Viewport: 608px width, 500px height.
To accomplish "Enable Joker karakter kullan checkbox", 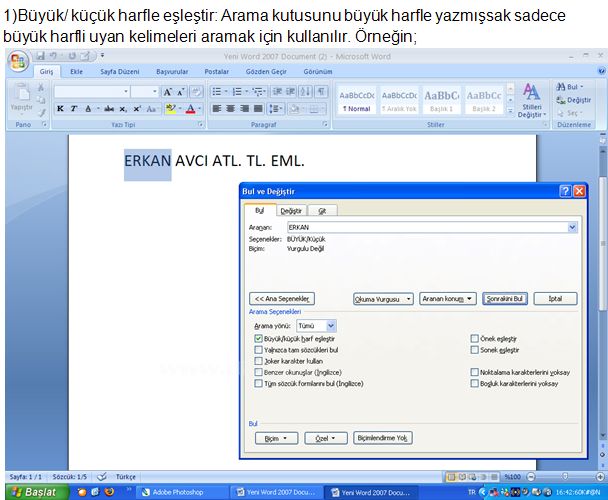I will point(258,361).
